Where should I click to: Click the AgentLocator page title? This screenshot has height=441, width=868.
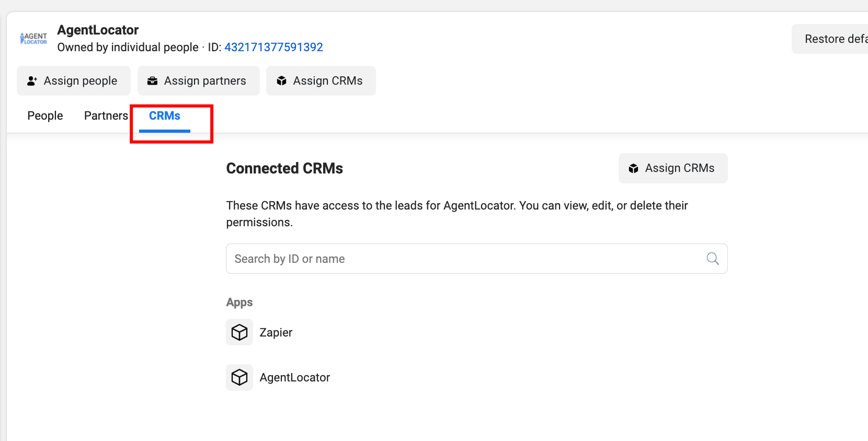pyautogui.click(x=98, y=30)
